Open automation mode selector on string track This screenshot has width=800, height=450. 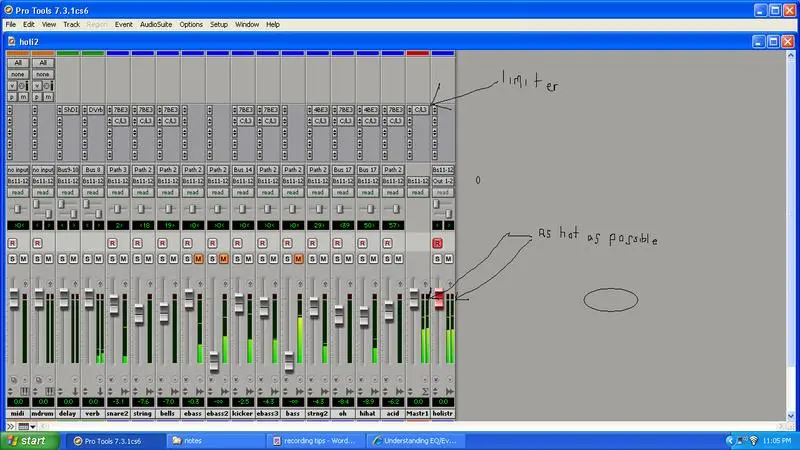click(x=143, y=191)
